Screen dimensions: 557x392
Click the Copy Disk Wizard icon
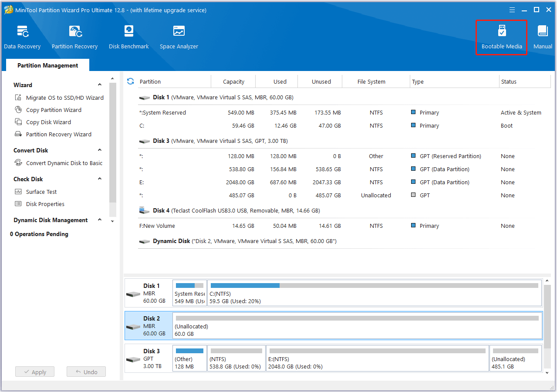point(18,122)
